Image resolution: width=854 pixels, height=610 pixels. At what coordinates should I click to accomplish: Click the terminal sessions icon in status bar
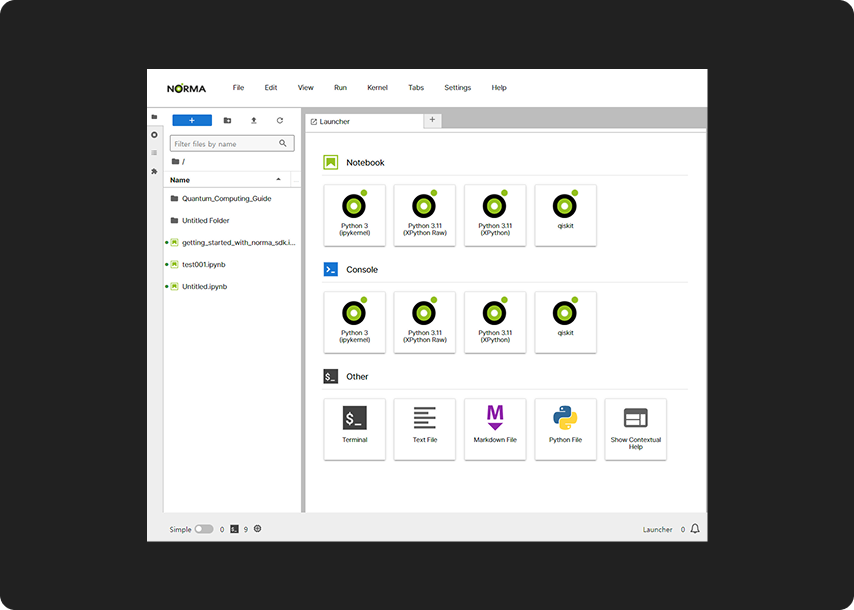coord(234,529)
